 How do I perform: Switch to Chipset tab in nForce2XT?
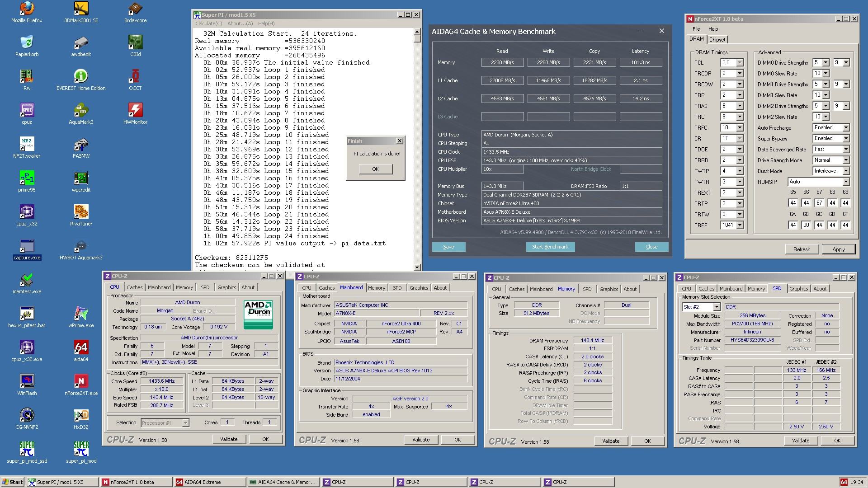coord(717,39)
